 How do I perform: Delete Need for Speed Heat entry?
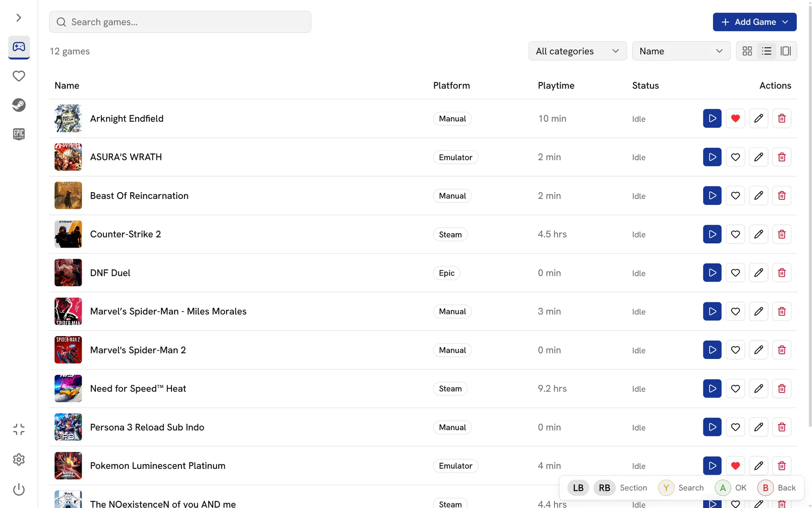782,389
